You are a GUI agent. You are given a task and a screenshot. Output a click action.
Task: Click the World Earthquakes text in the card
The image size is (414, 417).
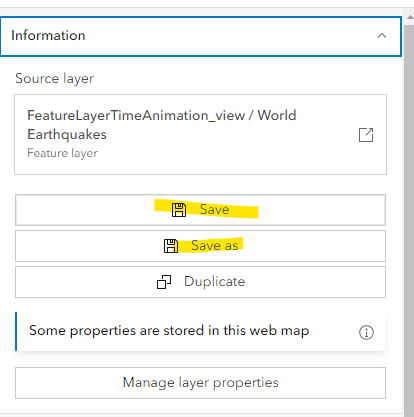point(162,125)
